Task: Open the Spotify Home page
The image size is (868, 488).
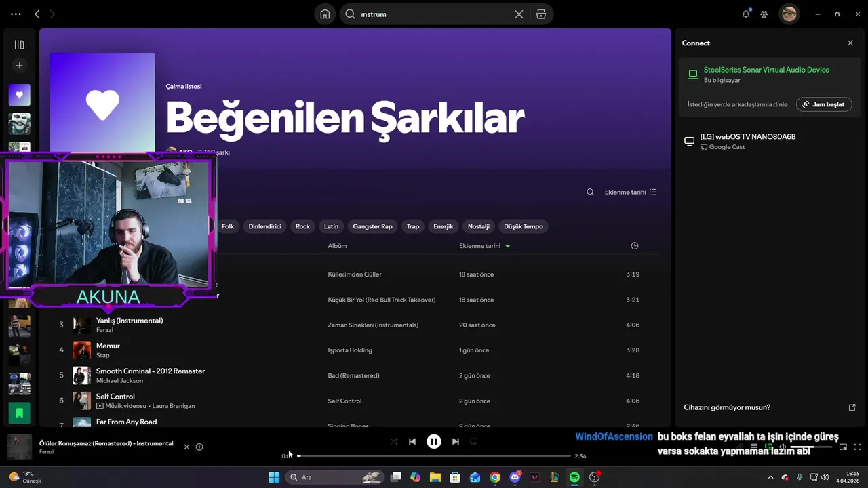Action: click(x=325, y=14)
